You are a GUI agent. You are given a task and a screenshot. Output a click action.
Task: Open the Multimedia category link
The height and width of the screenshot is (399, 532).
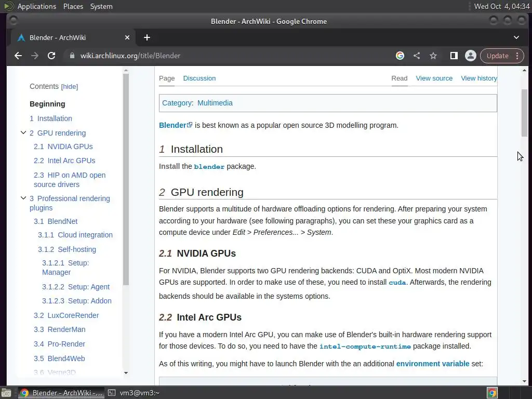[x=215, y=103]
